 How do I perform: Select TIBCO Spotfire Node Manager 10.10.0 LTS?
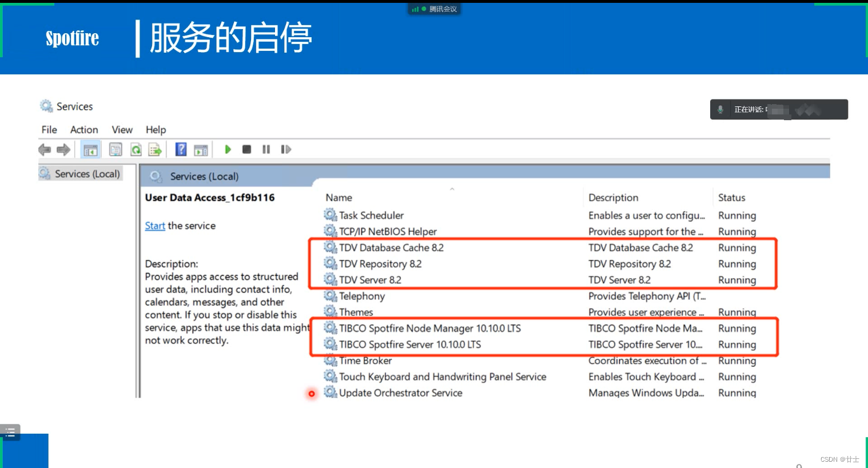click(x=540, y=328)
